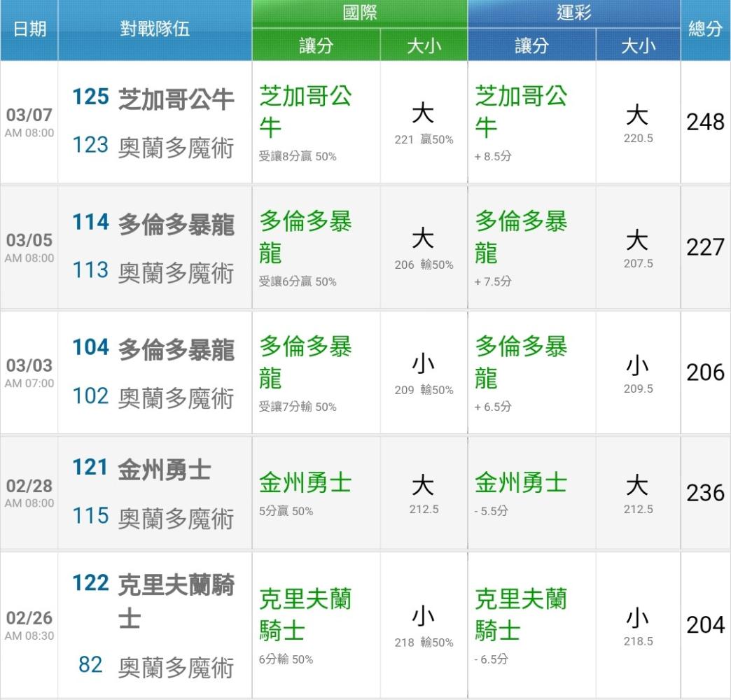Click the 220.5 運彩 total line

[639, 138]
